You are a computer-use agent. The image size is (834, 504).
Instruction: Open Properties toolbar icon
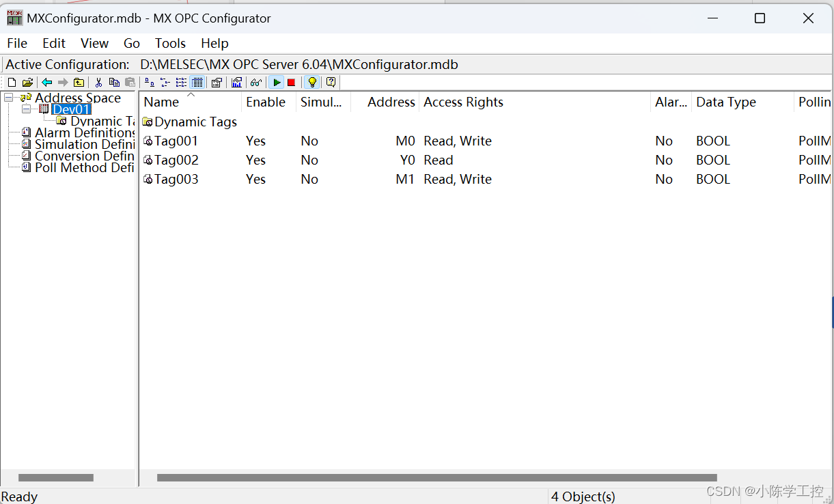(x=217, y=83)
